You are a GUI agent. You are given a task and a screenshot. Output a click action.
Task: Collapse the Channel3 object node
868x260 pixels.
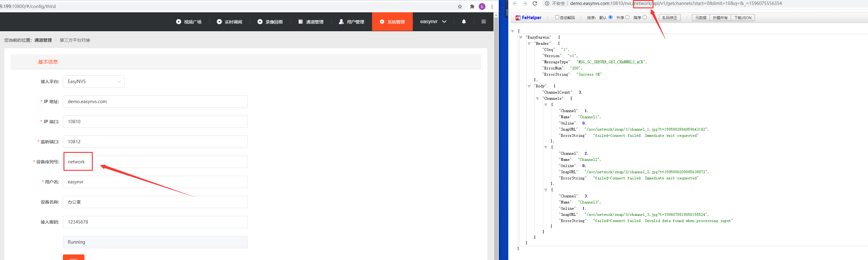click(546, 190)
